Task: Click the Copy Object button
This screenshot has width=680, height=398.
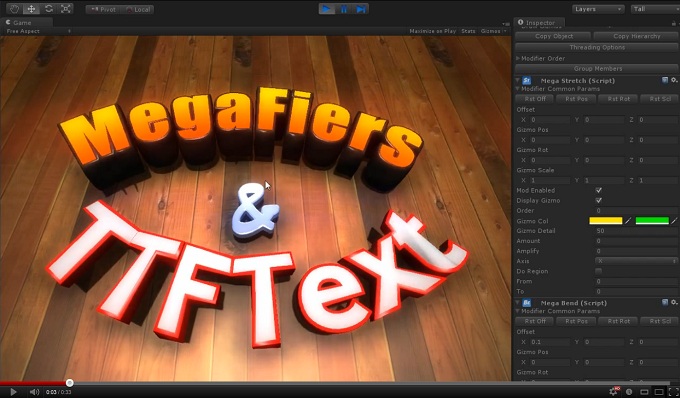Action: pos(553,36)
